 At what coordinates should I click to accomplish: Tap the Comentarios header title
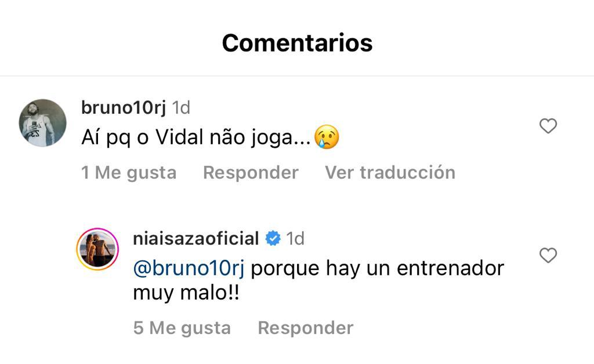point(297,43)
